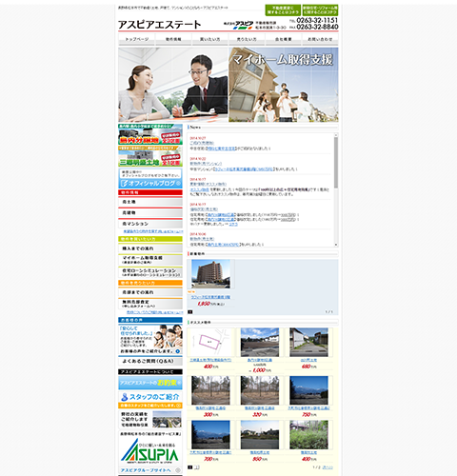Open the land plot map thumbnail

[210, 343]
